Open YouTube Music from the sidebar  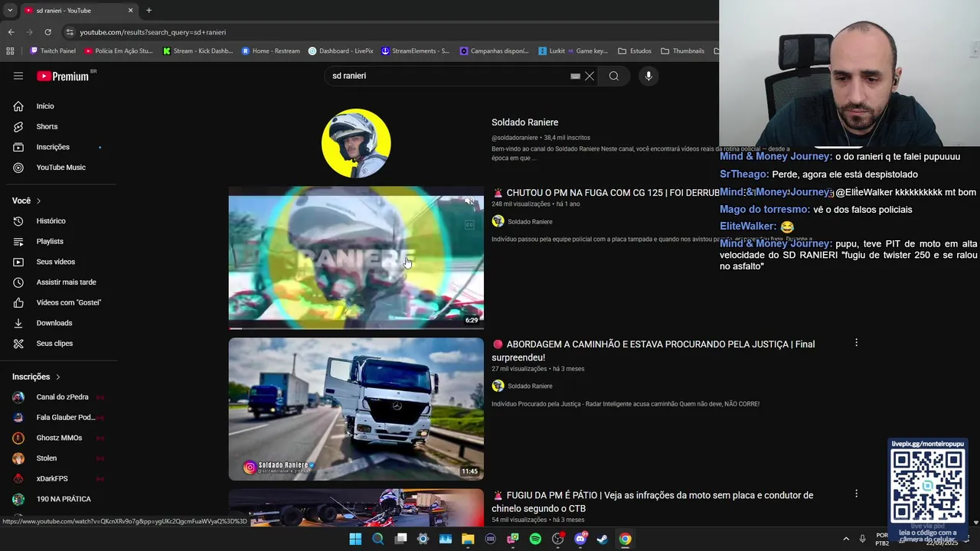tap(61, 168)
